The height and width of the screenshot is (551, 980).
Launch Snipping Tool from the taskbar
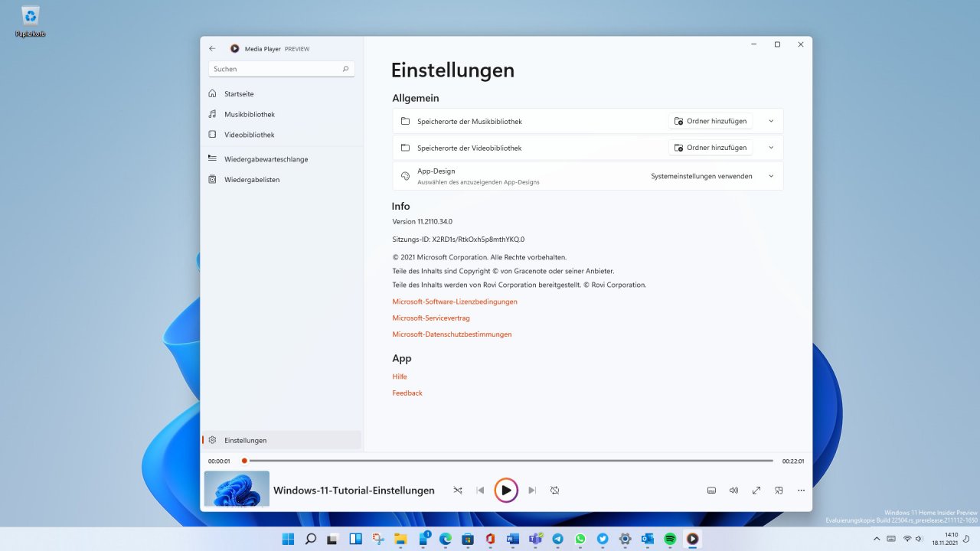(x=377, y=539)
